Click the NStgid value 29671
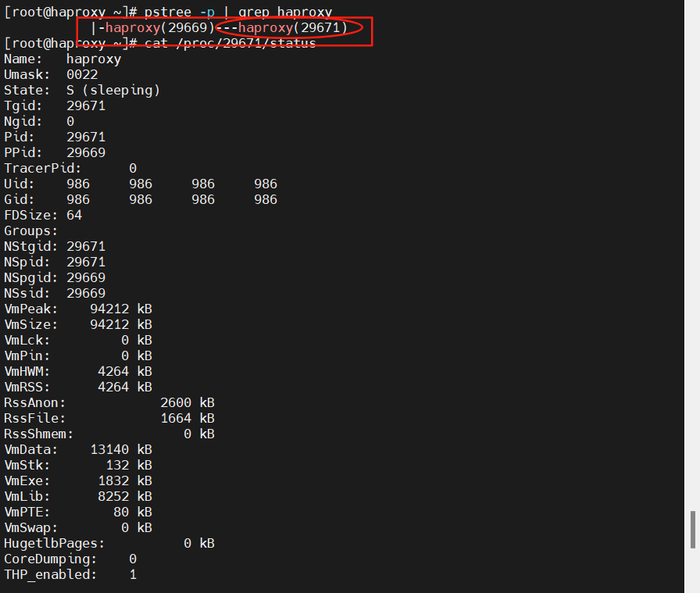 pos(86,246)
